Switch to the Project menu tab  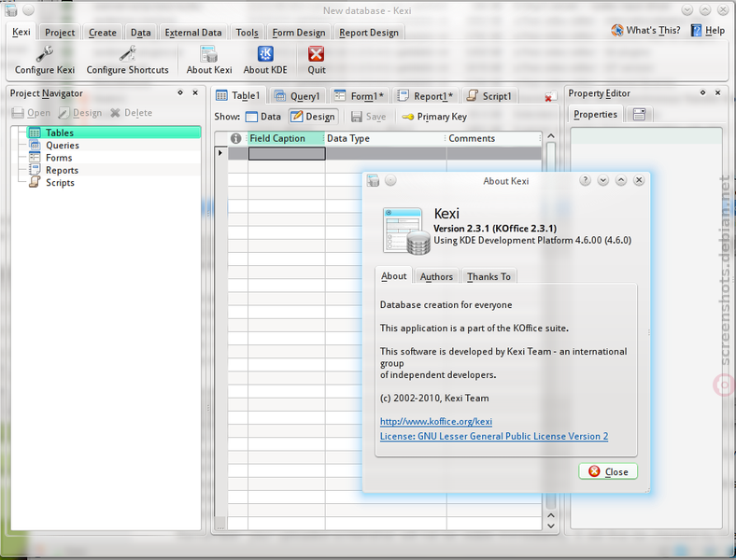(x=60, y=33)
